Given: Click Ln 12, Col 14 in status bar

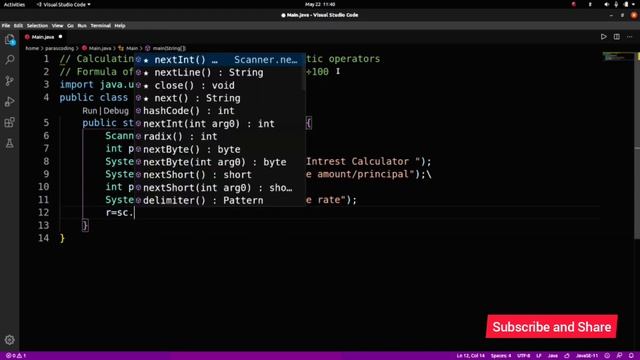Looking at the screenshot, I should coord(470,356).
